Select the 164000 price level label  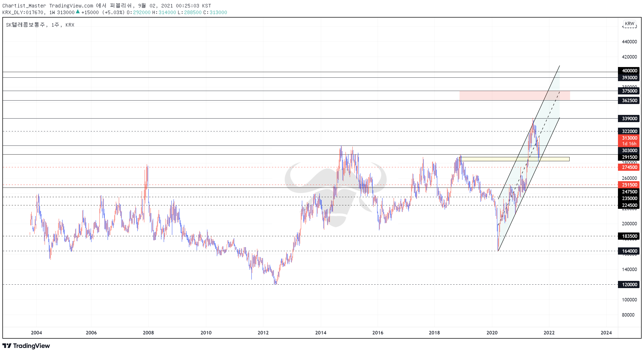click(x=629, y=251)
